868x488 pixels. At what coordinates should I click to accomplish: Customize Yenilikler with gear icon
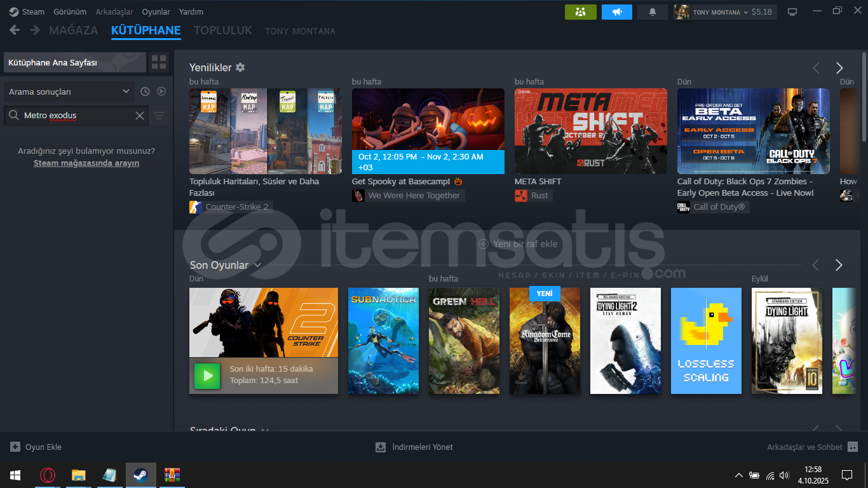pos(240,67)
